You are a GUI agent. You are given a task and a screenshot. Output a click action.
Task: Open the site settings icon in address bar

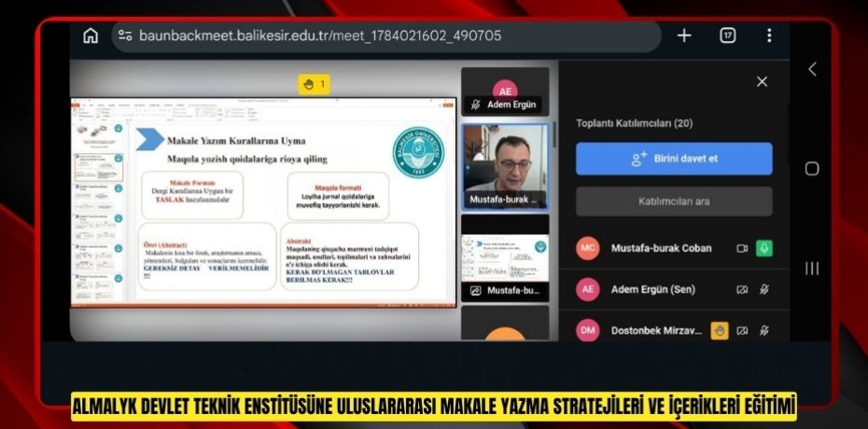click(126, 36)
